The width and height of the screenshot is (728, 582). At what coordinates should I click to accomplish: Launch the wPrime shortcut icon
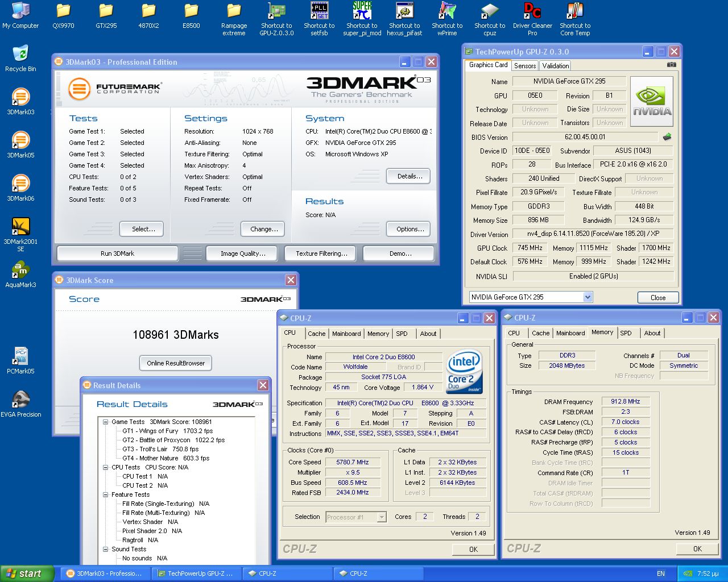447,19
